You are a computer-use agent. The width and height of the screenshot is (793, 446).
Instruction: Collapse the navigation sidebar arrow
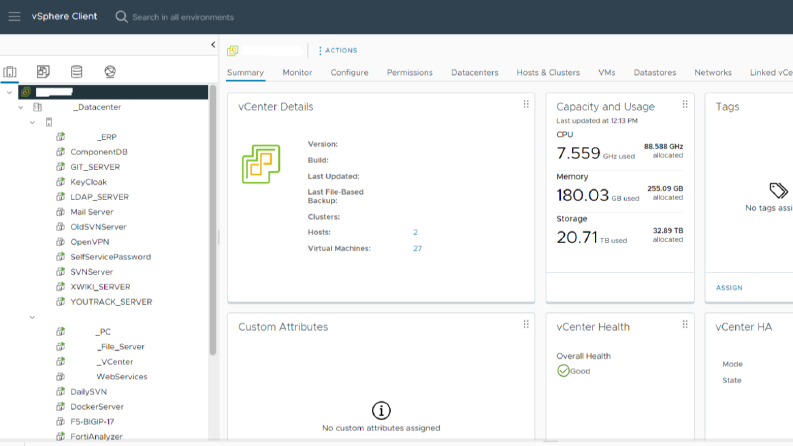213,44
